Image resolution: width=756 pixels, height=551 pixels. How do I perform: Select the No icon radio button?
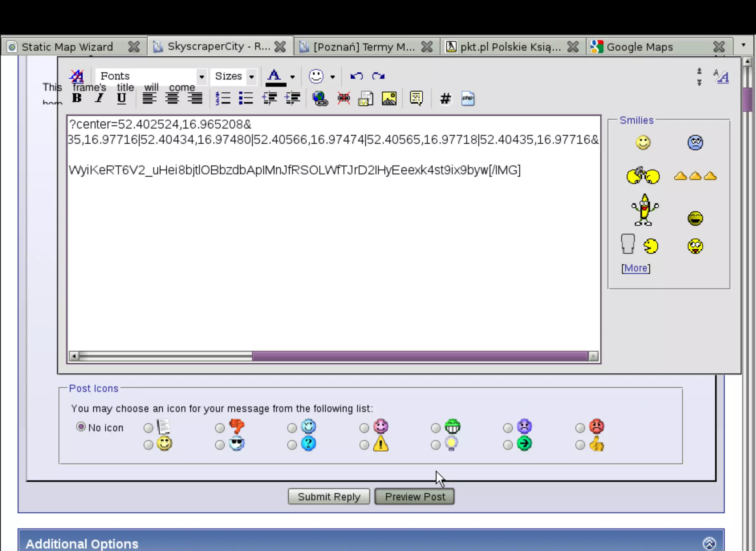81,427
